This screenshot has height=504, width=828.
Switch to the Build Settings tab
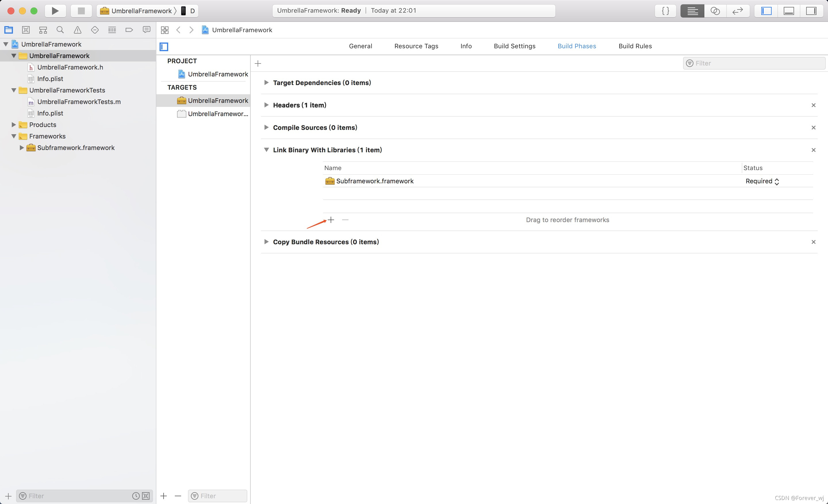(x=514, y=46)
